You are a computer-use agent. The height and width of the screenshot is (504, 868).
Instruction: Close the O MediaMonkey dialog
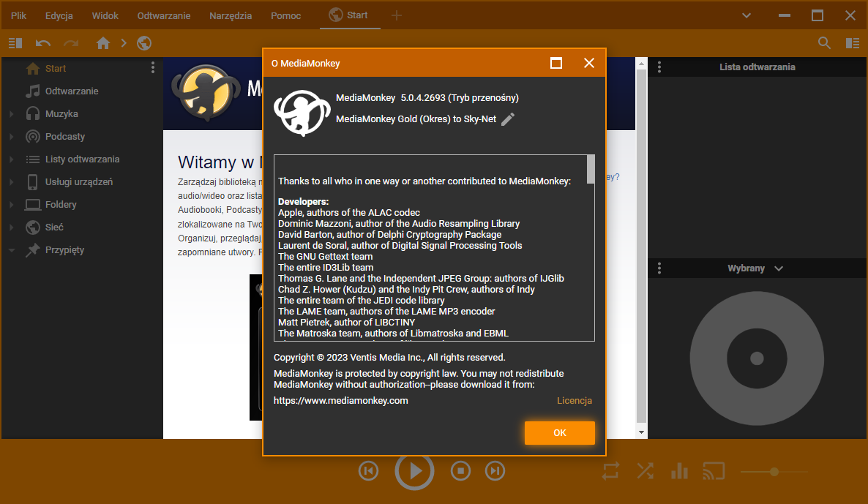[x=589, y=63]
